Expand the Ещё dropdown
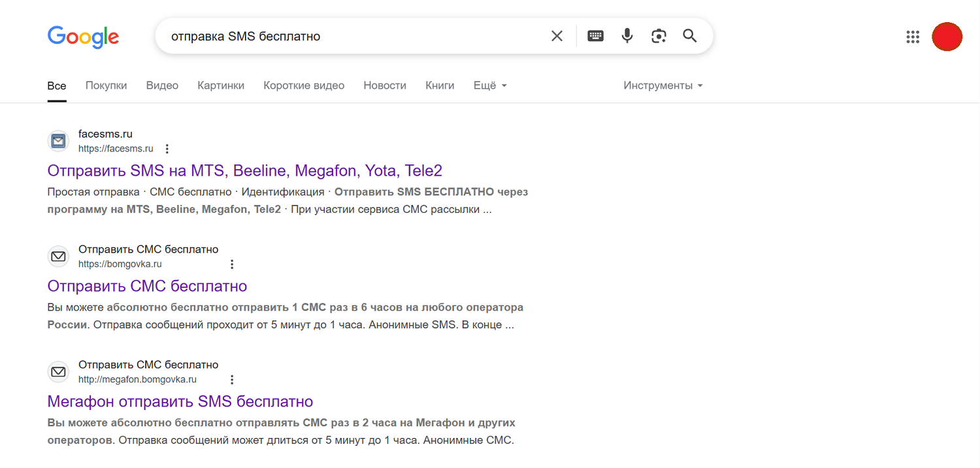Screen dimensions: 980x468 [x=490, y=86]
